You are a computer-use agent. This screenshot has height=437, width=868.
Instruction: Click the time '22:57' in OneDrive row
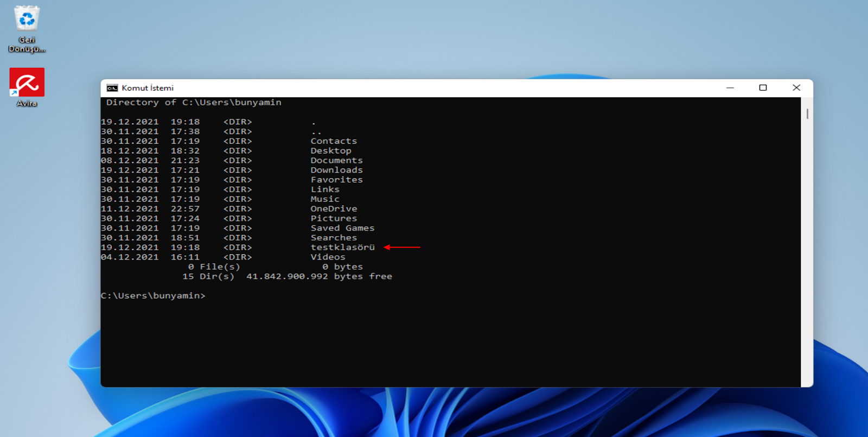click(185, 209)
